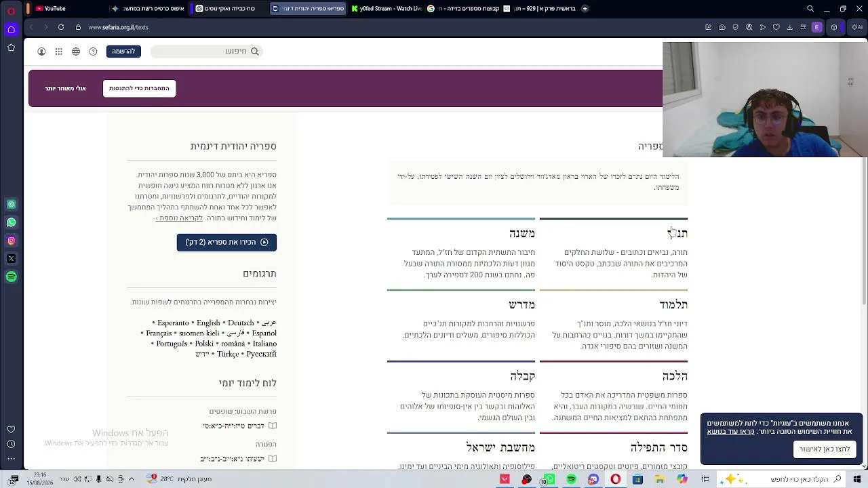Focus the Sefaria חיפוש search field
868x488 pixels.
[207, 52]
